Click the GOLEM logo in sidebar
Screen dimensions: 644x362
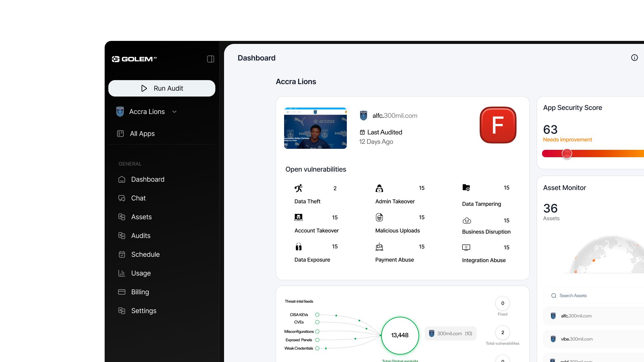click(134, 59)
